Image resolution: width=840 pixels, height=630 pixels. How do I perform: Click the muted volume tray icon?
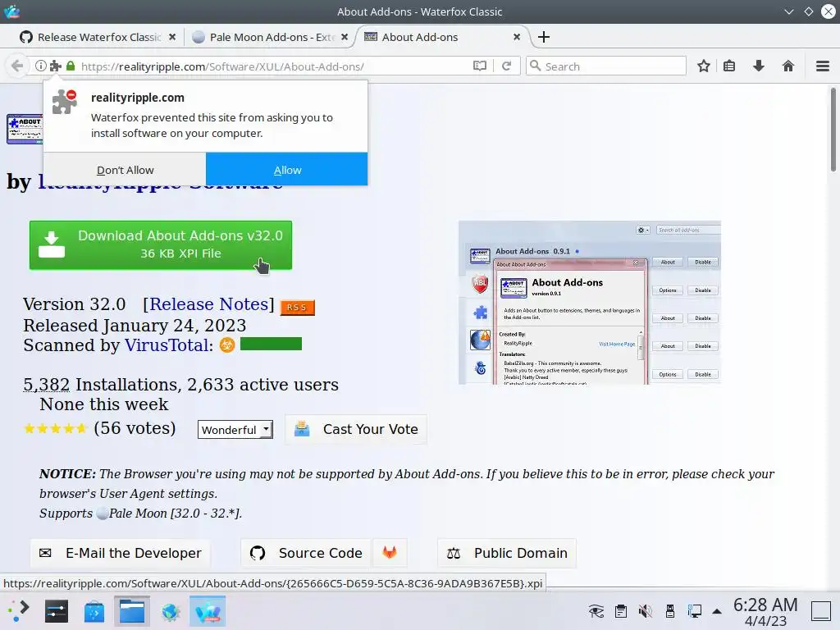coord(646,610)
